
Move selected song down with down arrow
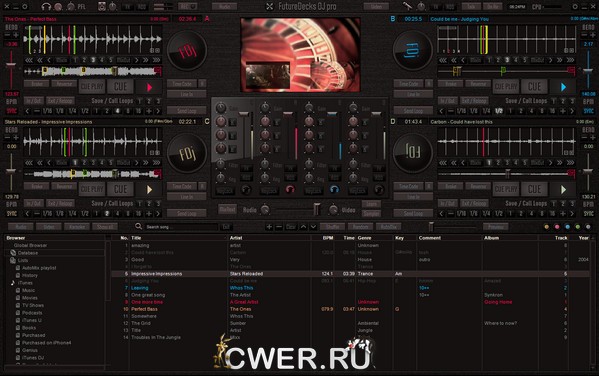coord(313,227)
